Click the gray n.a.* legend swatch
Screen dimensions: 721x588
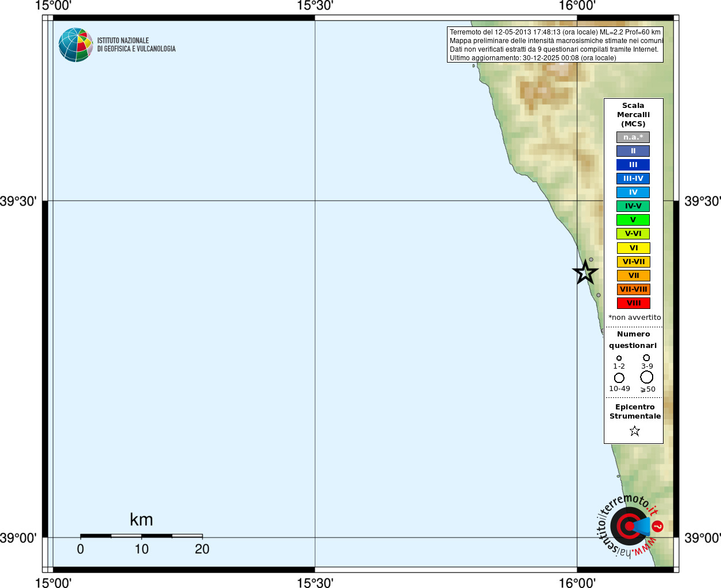point(633,137)
